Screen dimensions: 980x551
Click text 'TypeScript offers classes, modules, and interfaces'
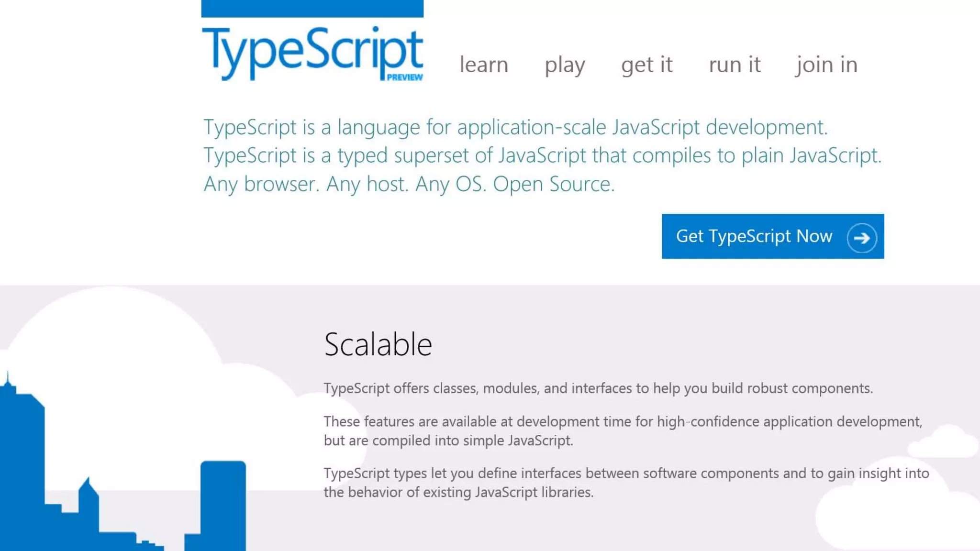[x=478, y=388]
